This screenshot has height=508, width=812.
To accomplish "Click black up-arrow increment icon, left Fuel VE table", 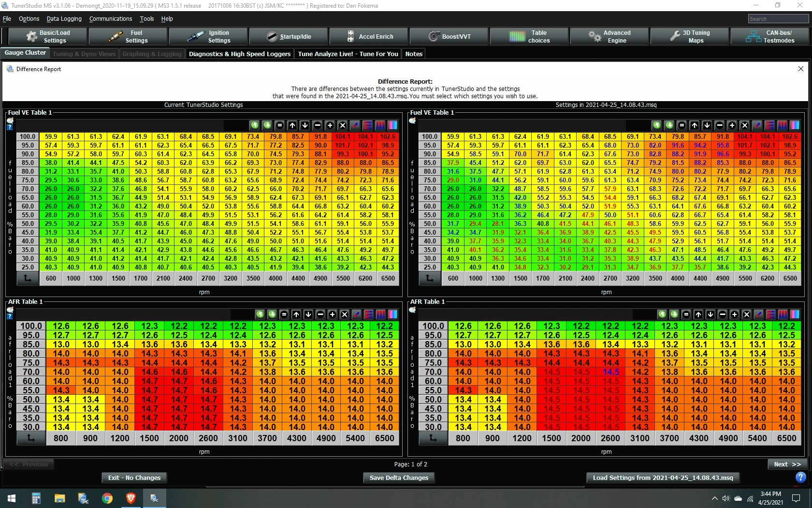I will (292, 125).
